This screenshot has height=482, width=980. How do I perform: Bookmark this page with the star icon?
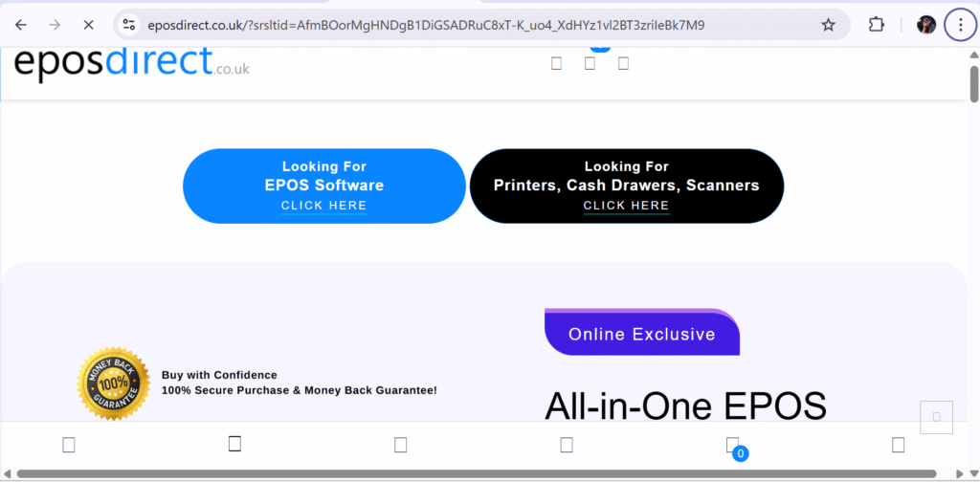pyautogui.click(x=828, y=25)
